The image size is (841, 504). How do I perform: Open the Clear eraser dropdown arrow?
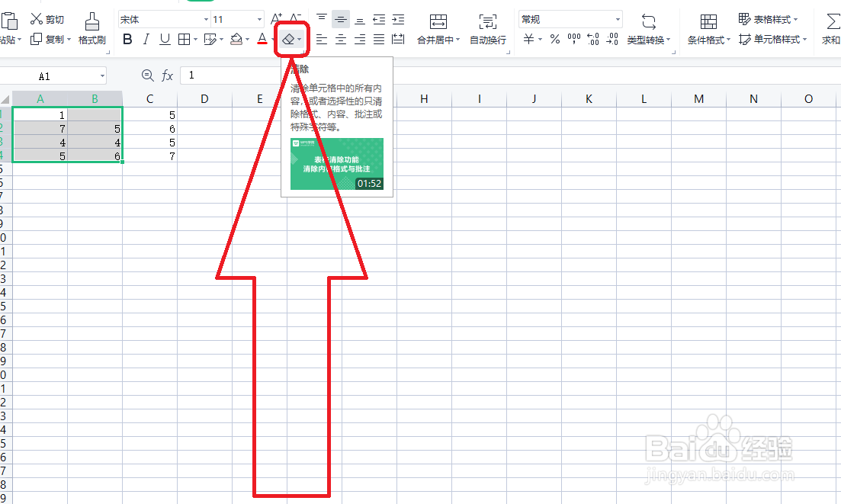300,40
